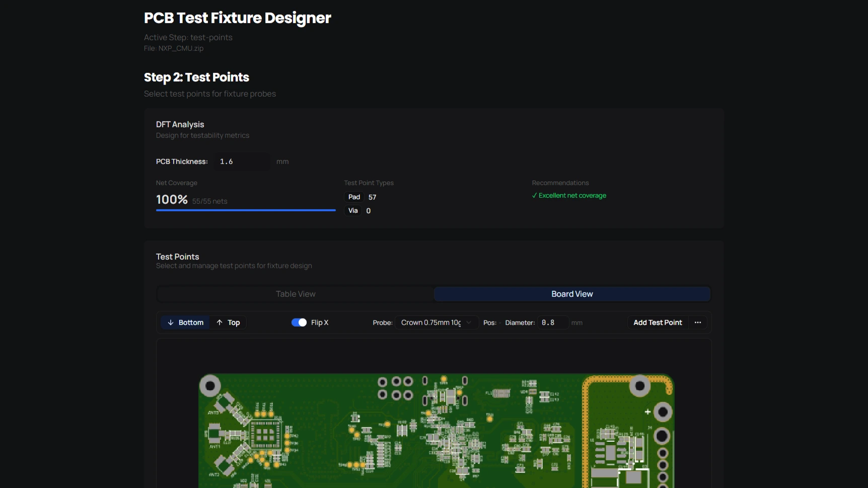Open the three-dot more options menu

[698, 322]
